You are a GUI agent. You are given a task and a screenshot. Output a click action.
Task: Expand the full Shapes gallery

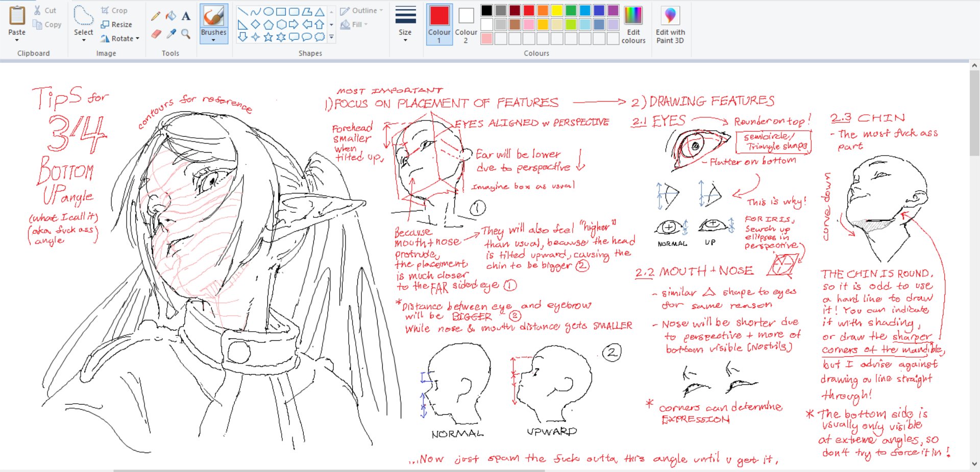tap(332, 37)
